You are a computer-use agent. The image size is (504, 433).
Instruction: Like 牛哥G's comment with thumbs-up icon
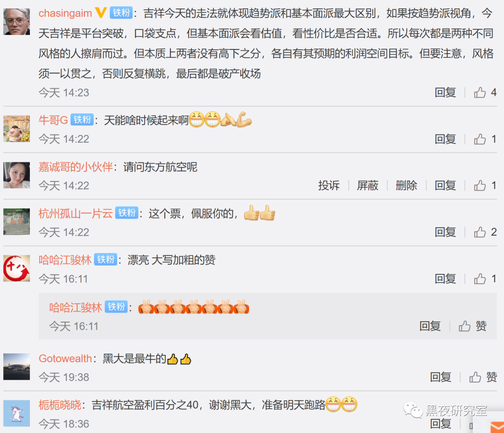pos(480,139)
